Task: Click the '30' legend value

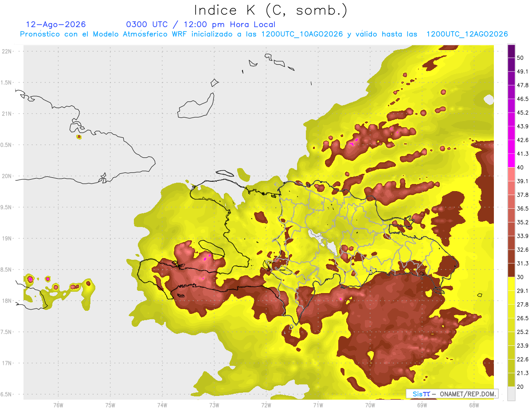Action: tap(521, 277)
